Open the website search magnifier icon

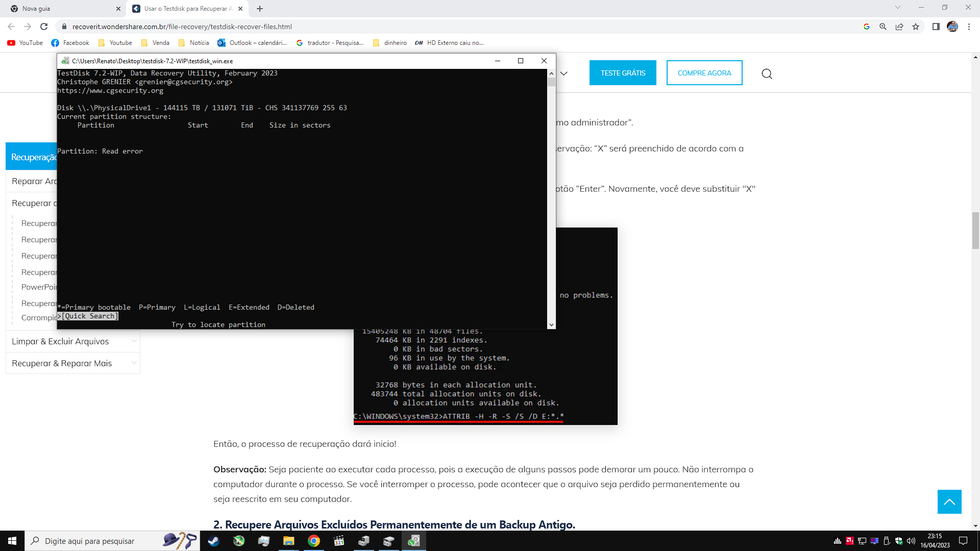pyautogui.click(x=767, y=74)
